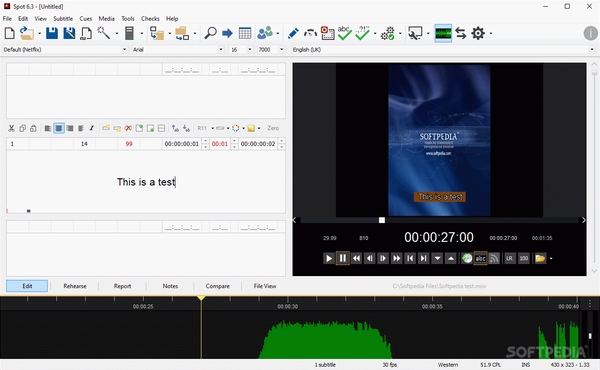Screen dimensions: 600x370
Task: Click the grey info icon
Action: click(x=590, y=33)
